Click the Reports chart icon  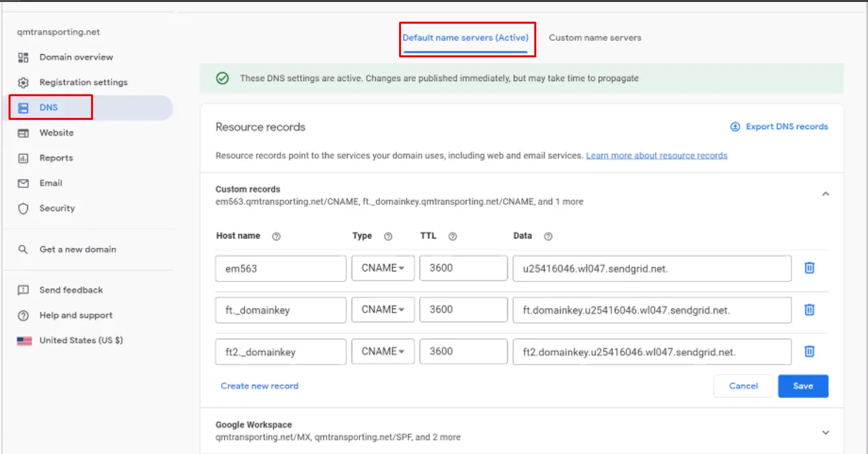23,158
